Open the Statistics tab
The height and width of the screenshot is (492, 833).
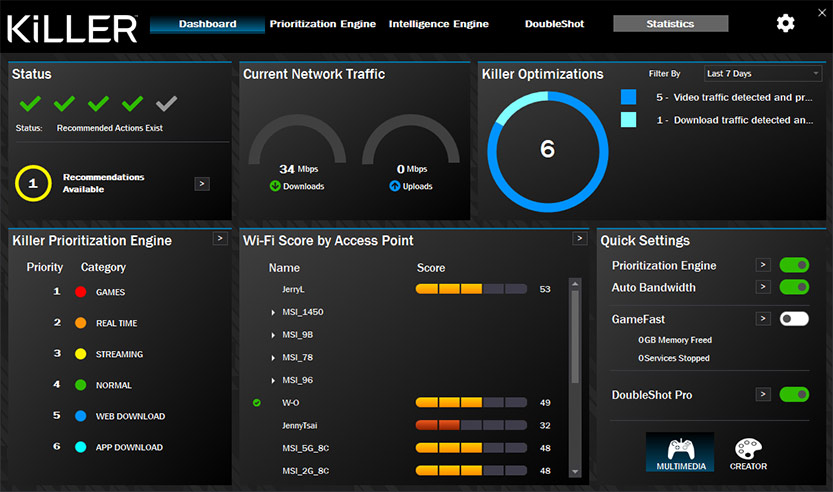(x=670, y=24)
